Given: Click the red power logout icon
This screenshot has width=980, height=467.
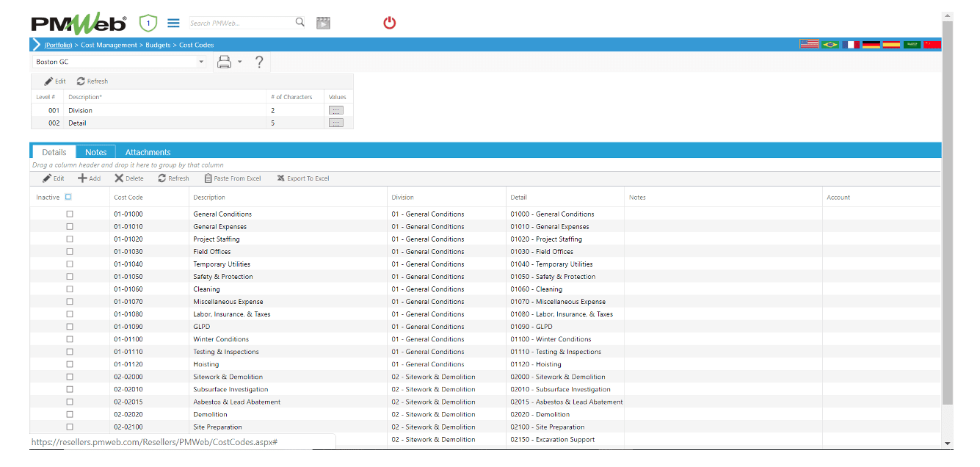Looking at the screenshot, I should [x=390, y=23].
